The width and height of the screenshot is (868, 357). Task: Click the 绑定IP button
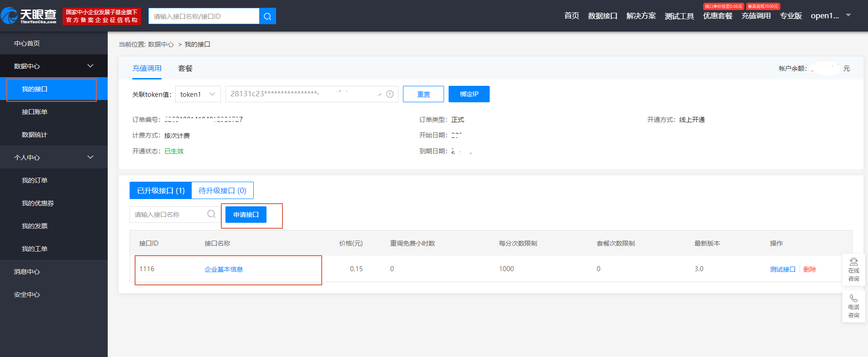click(x=469, y=94)
